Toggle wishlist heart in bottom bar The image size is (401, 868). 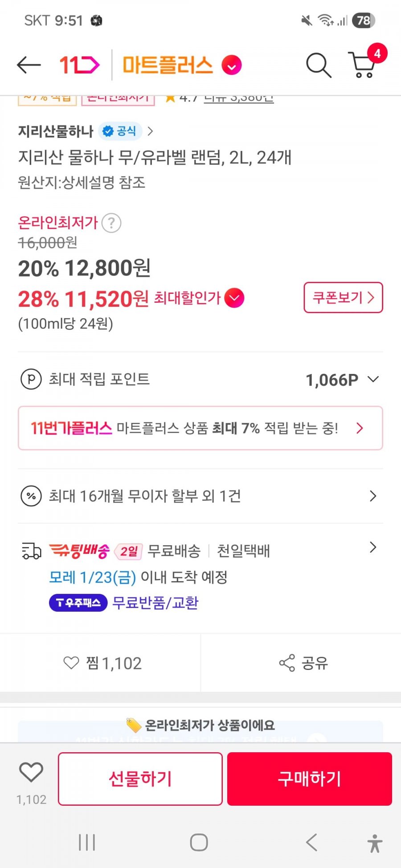tap(31, 773)
